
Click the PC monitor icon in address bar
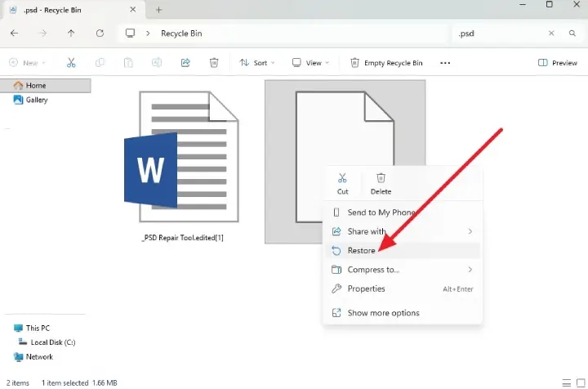click(x=130, y=33)
